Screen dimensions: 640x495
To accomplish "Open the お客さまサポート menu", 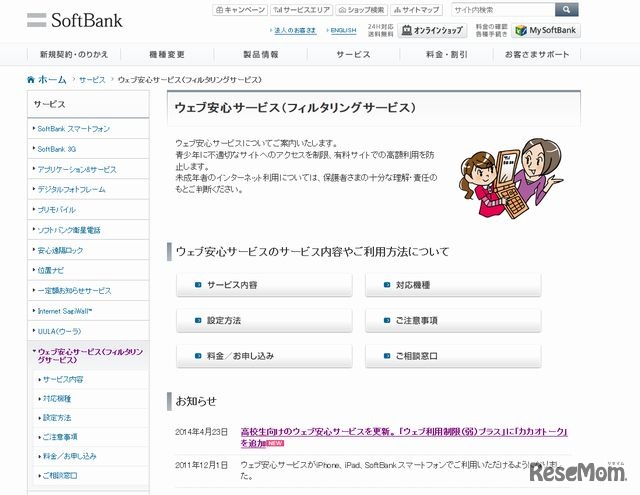I will pyautogui.click(x=537, y=54).
